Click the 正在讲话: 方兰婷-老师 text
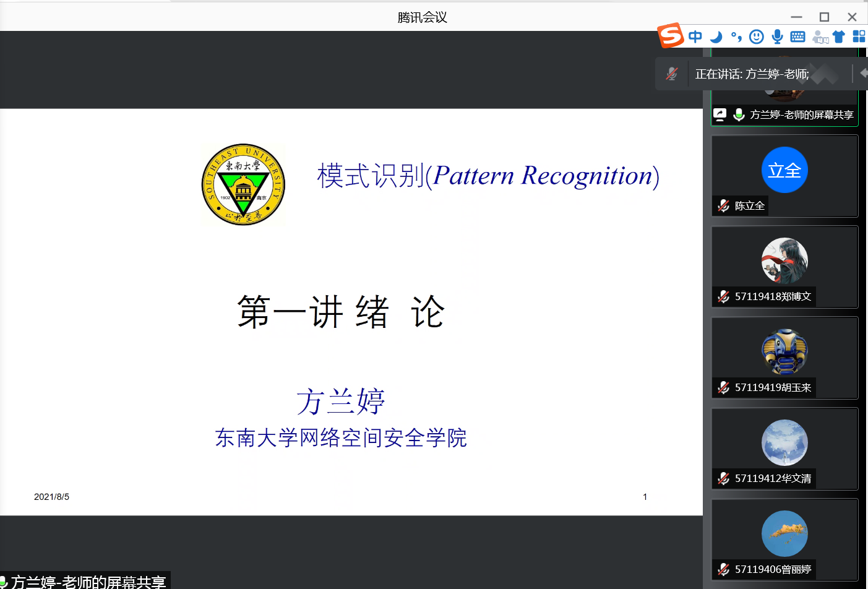The height and width of the screenshot is (589, 868). coord(752,74)
